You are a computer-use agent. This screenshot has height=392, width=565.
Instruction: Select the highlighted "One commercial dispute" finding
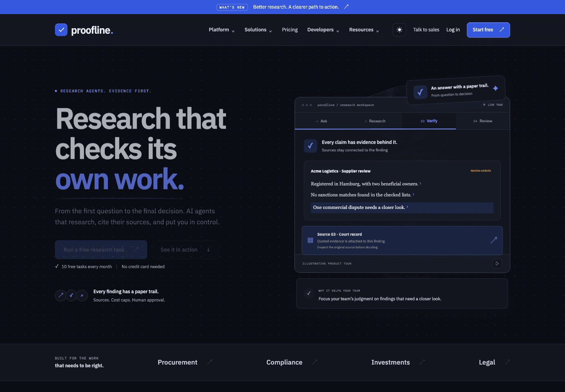[x=402, y=207]
